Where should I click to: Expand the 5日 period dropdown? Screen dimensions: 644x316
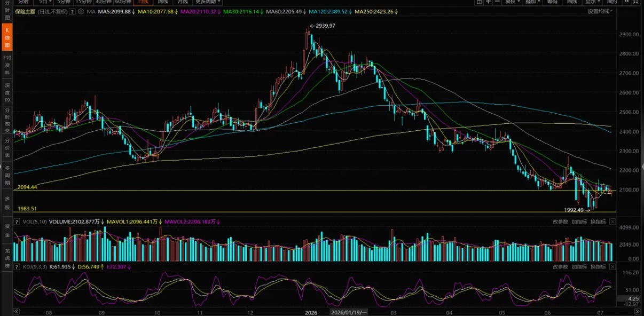pos(46,2)
